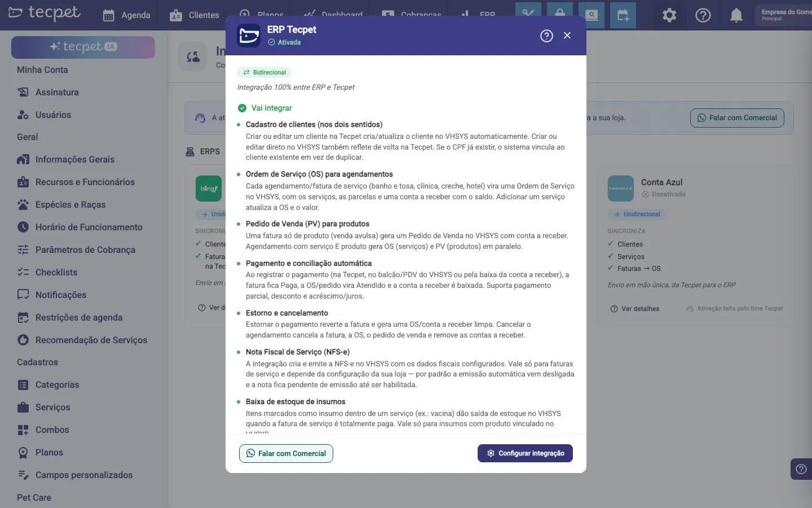Click the Parâmetros de Cobrança sliders icon

point(23,250)
